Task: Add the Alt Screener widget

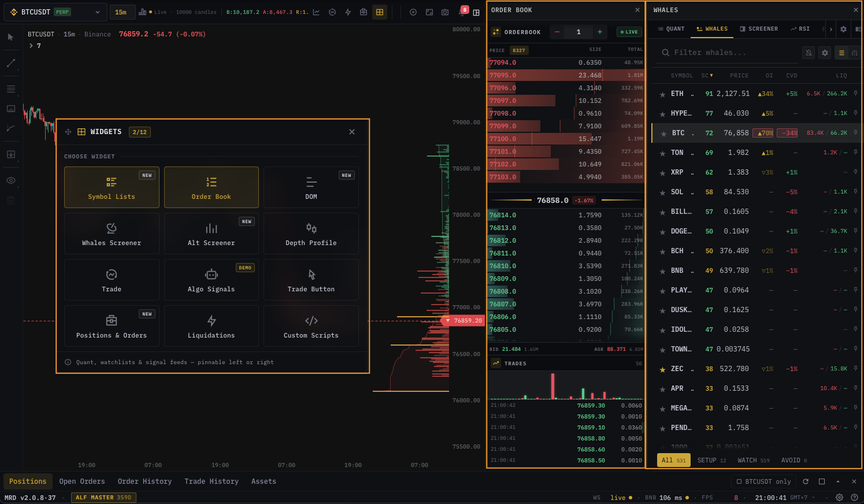Action: tap(212, 234)
